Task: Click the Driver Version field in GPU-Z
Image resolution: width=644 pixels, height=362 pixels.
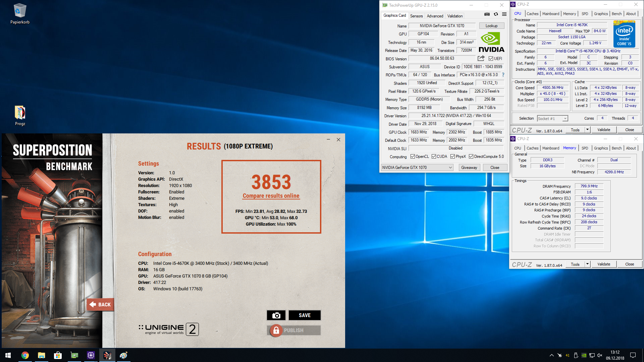Action: pyautogui.click(x=456, y=116)
